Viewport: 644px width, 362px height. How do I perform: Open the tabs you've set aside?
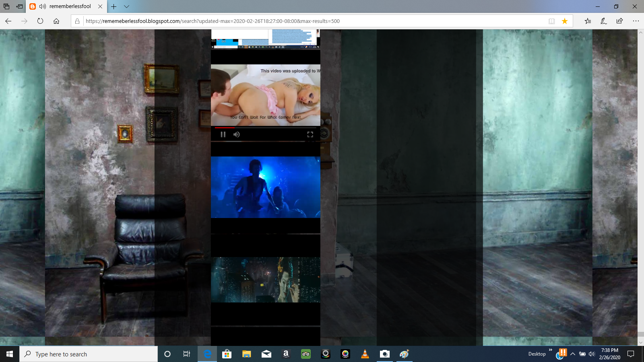[6, 6]
